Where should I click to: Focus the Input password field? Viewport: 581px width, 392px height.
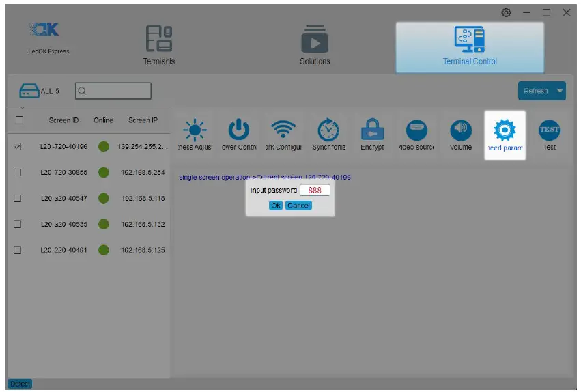coord(315,190)
